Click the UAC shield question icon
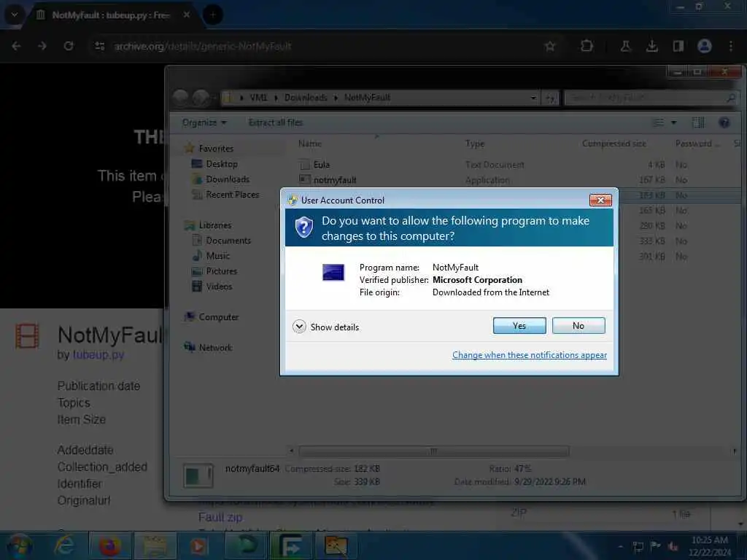This screenshot has width=747, height=560. 304,227
